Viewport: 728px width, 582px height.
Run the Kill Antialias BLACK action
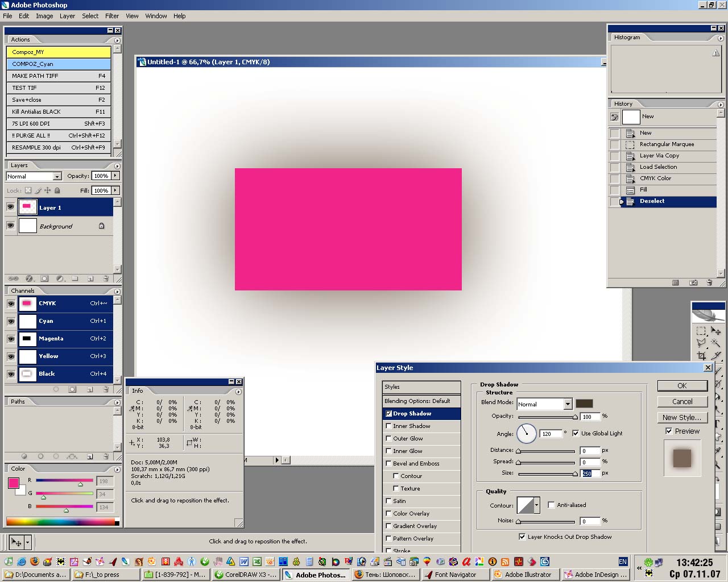pos(59,111)
